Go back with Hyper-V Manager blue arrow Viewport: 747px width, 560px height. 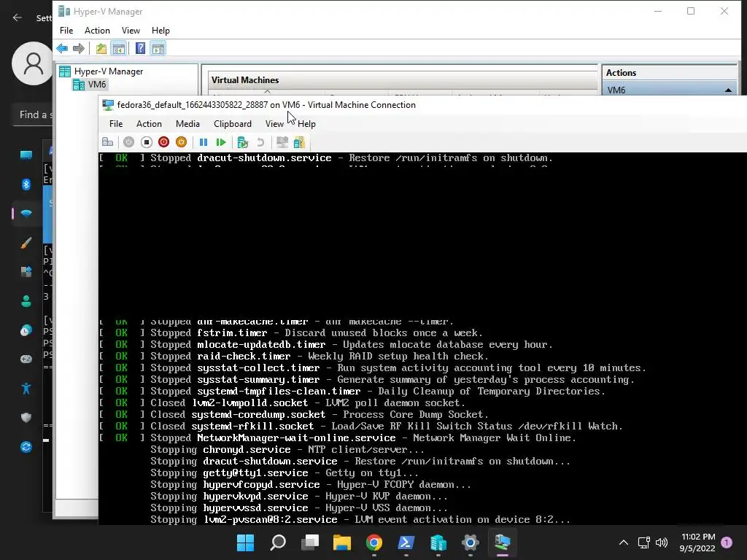point(62,48)
